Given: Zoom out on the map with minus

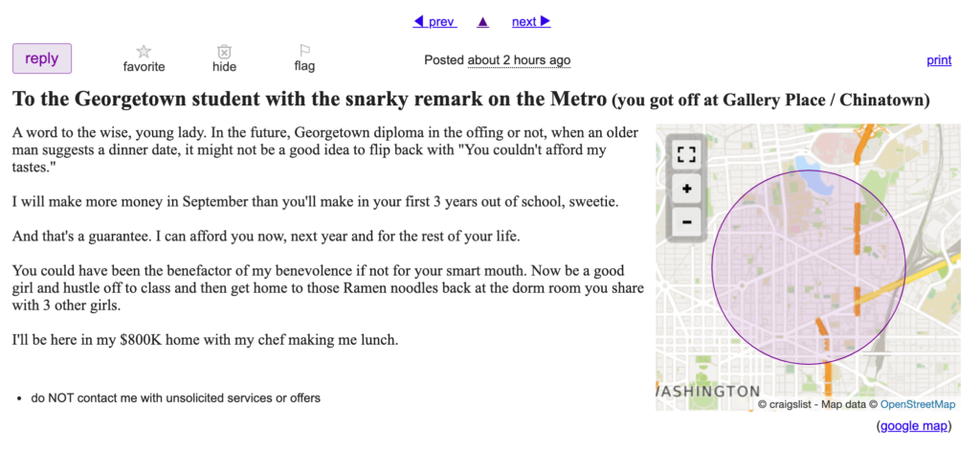Looking at the screenshot, I should tap(687, 222).
